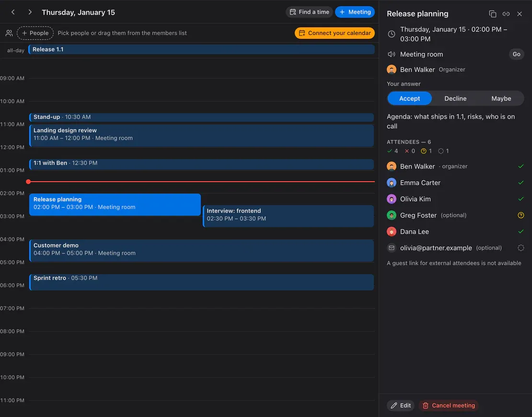Select Accept as your answer
This screenshot has height=417, width=532.
click(409, 98)
